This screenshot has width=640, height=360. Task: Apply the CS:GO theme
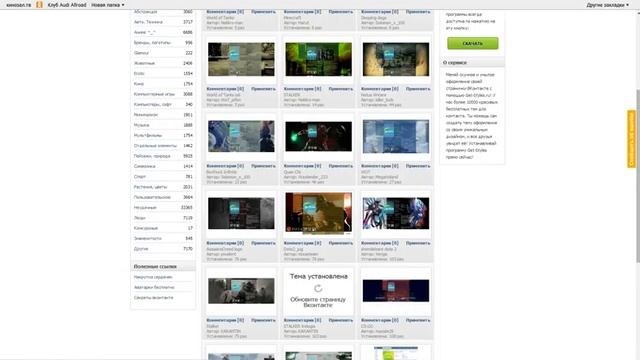[418, 320]
